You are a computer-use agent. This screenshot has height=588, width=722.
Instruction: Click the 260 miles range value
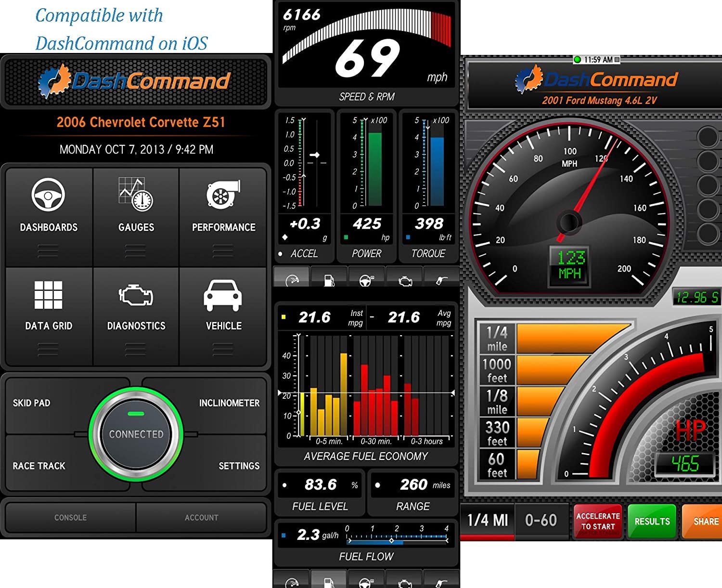click(x=413, y=484)
